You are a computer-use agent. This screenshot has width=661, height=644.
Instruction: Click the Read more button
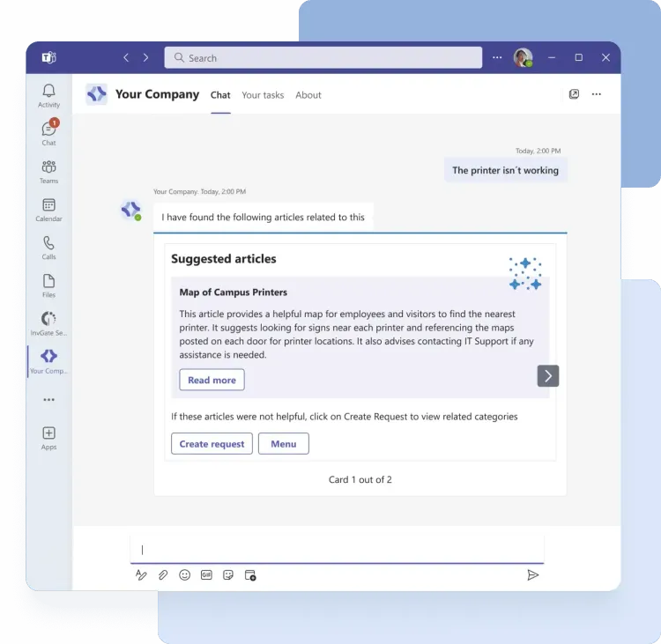click(x=212, y=381)
